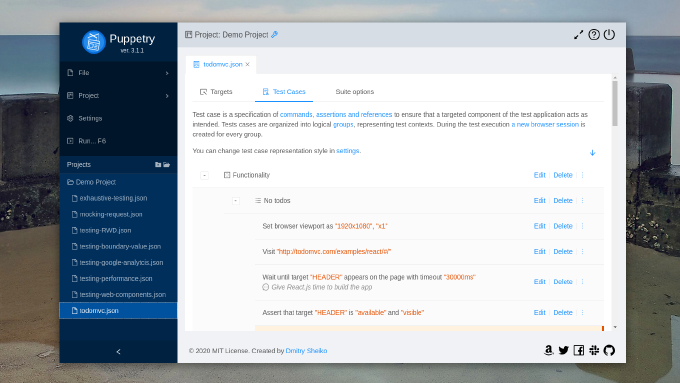Edit the Wait until target HEADER command
Screen dimensions: 680x383
click(539, 282)
